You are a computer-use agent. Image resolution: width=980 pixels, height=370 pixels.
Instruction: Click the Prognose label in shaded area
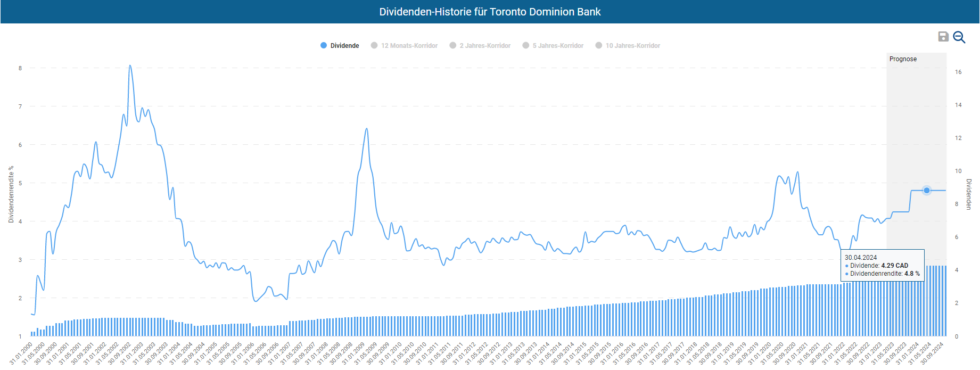pos(903,59)
